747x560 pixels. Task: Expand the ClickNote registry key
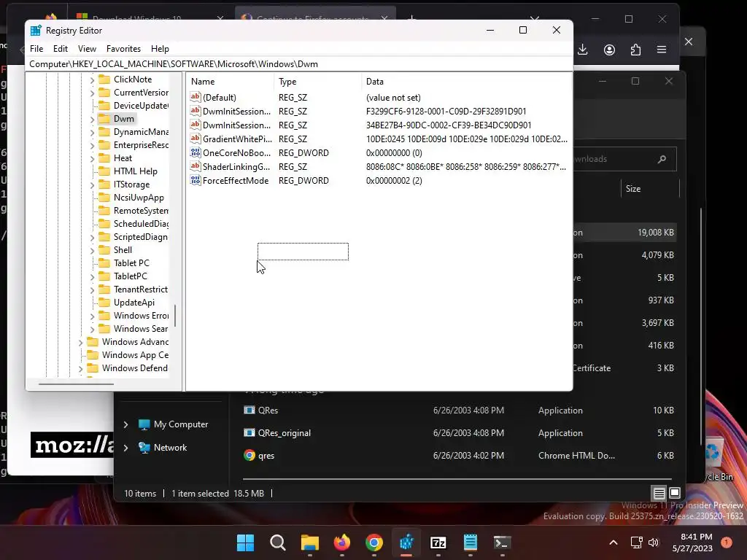pos(92,80)
